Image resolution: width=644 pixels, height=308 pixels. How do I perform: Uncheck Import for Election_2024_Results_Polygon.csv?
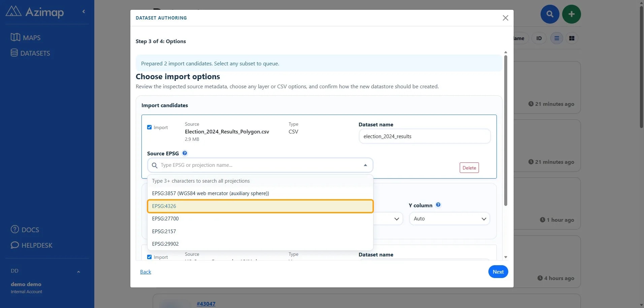149,127
